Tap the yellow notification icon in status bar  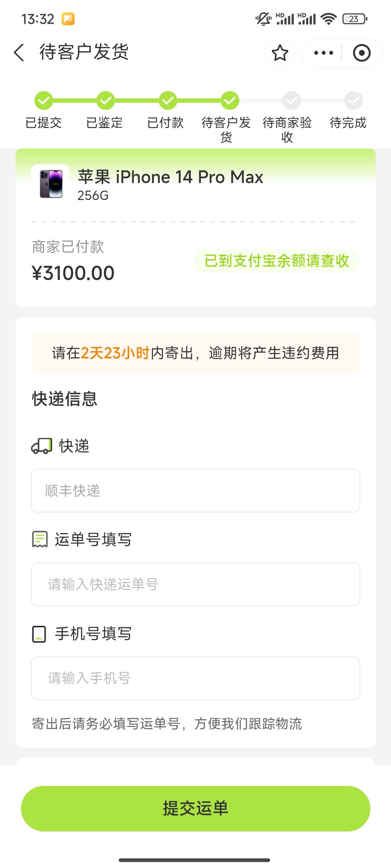tap(68, 19)
